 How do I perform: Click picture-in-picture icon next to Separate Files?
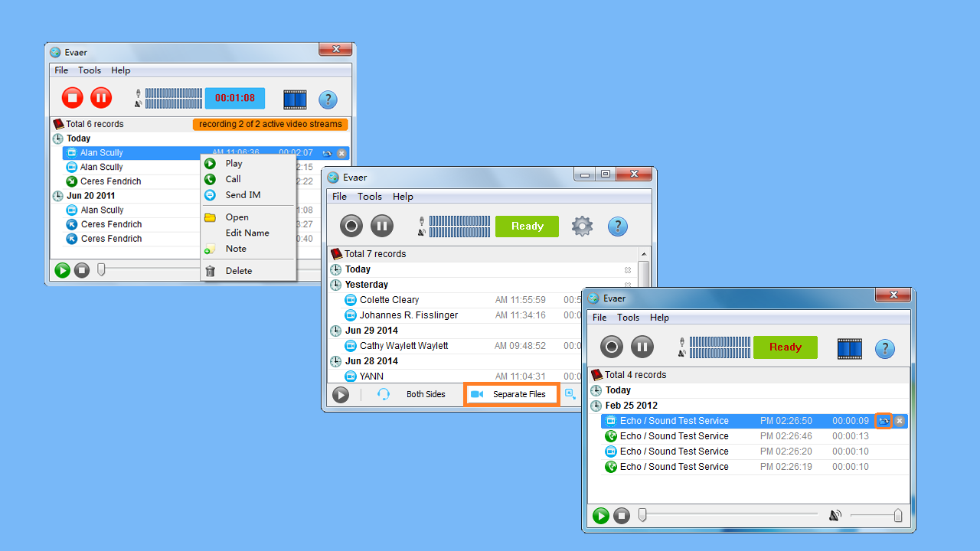[x=570, y=394]
